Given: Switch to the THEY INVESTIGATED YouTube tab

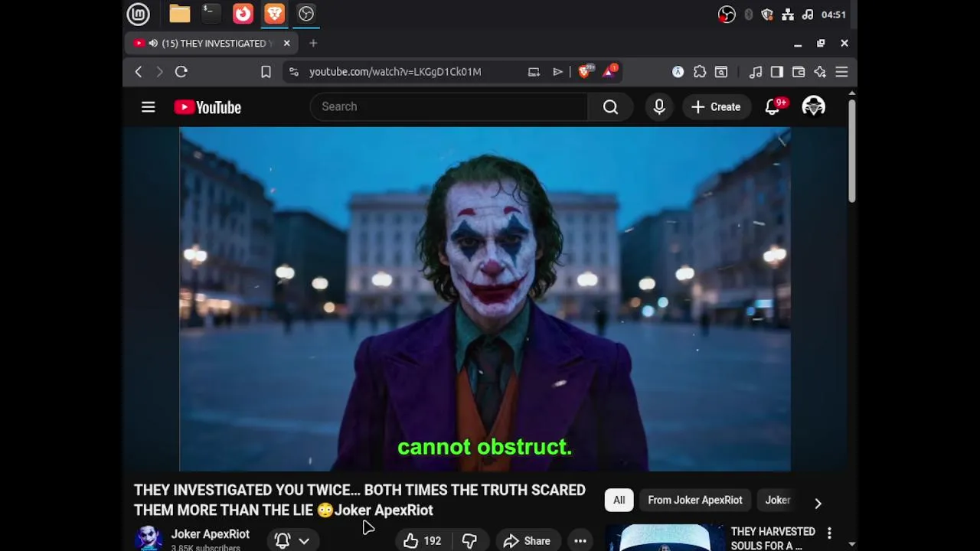Looking at the screenshot, I should coord(213,44).
